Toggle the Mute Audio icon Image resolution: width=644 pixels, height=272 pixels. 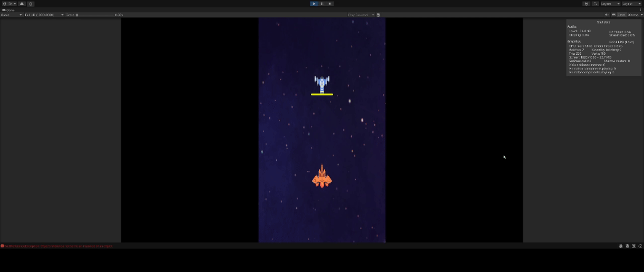coord(606,15)
